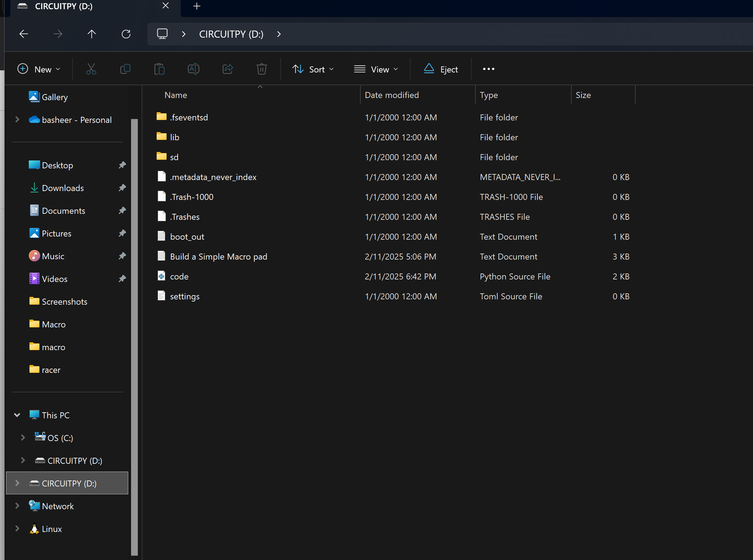Click the Paste clipboard icon
The height and width of the screenshot is (560, 753).
point(159,69)
